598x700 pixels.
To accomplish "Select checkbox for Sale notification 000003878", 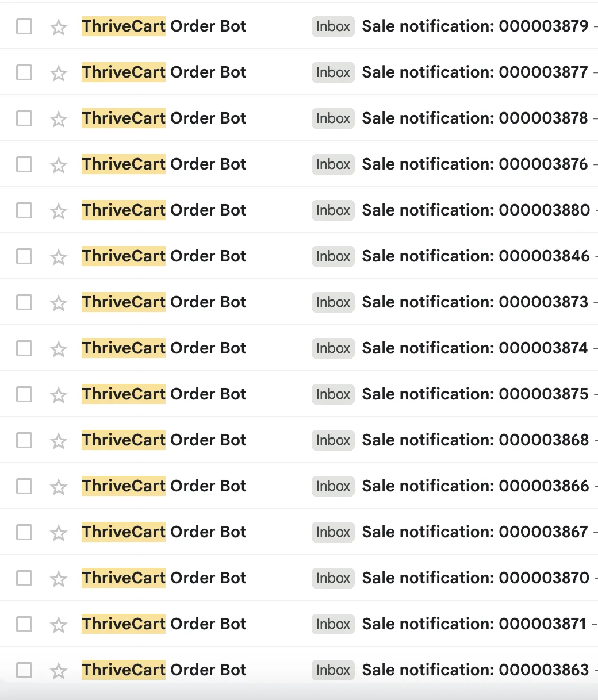I will (x=24, y=118).
